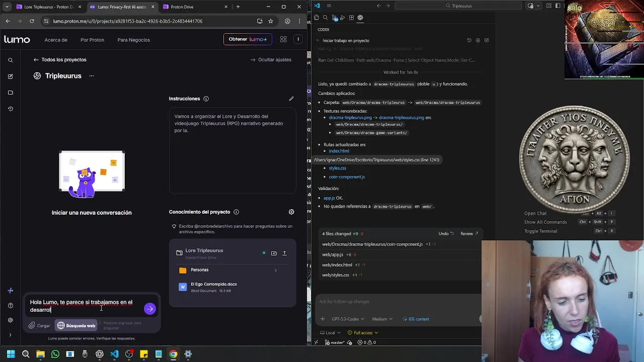Open the VS Code Extensions view
The image size is (644, 362).
[351, 18]
